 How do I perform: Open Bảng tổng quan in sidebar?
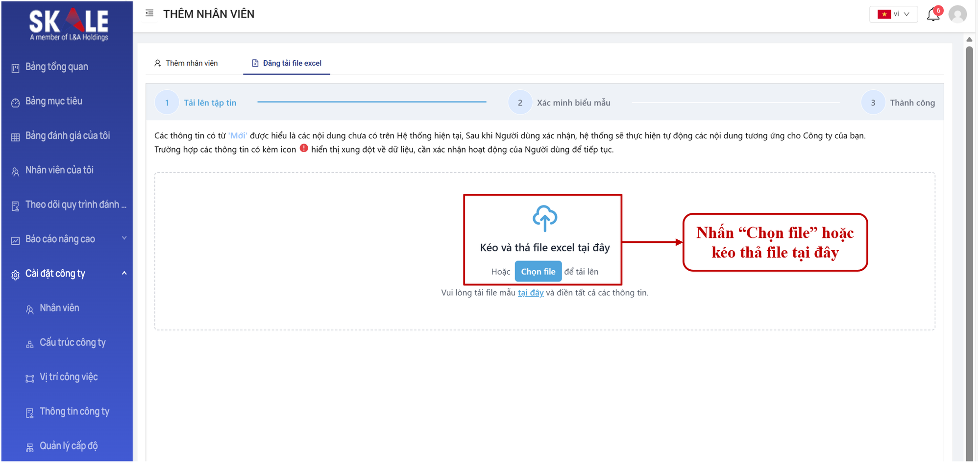point(56,67)
